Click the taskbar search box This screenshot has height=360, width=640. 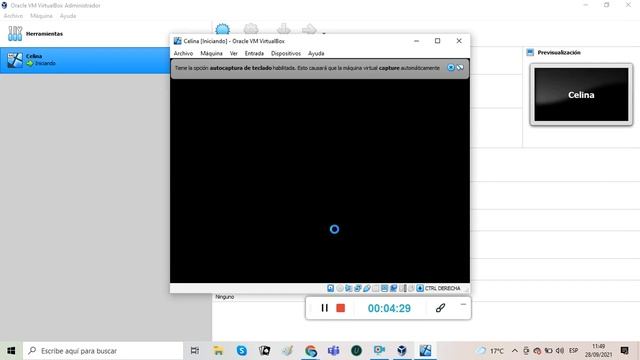103,351
